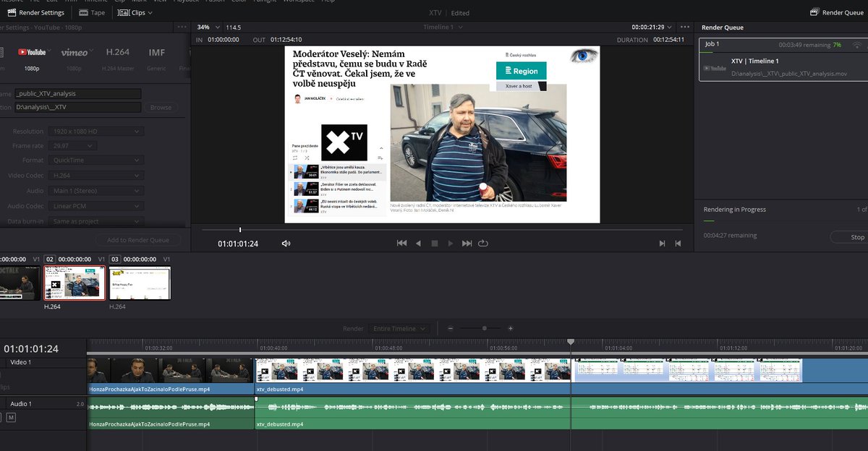Click the file name field _public_XTV_analysis
This screenshot has height=451, width=868.
click(77, 93)
